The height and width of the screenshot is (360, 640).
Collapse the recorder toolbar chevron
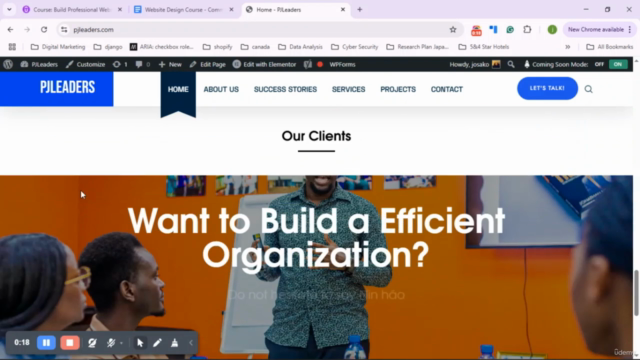[191, 343]
